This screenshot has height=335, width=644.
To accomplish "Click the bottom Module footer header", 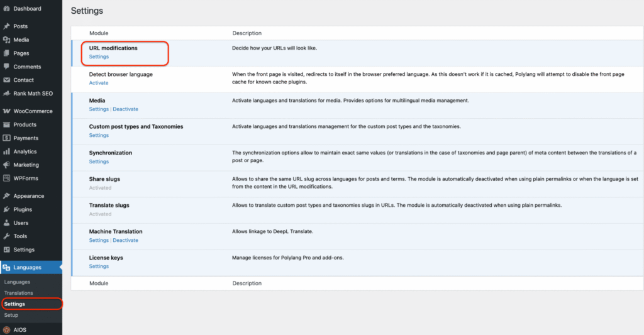I will point(99,283).
